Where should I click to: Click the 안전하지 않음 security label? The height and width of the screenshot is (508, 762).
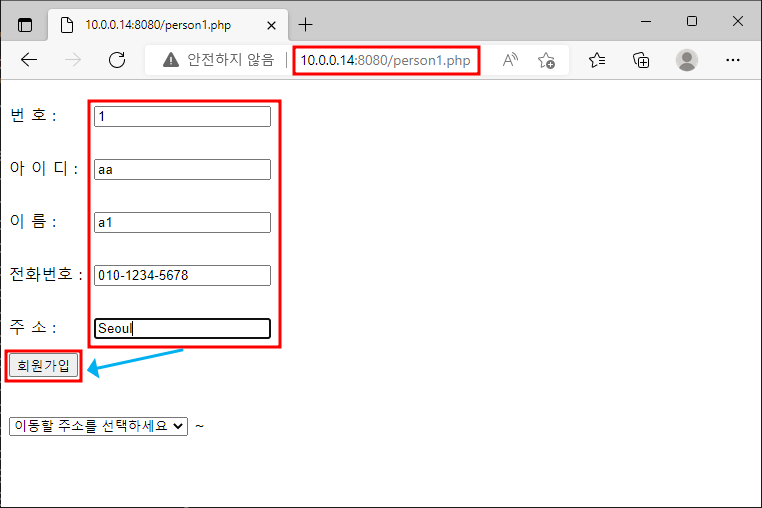pos(231,60)
